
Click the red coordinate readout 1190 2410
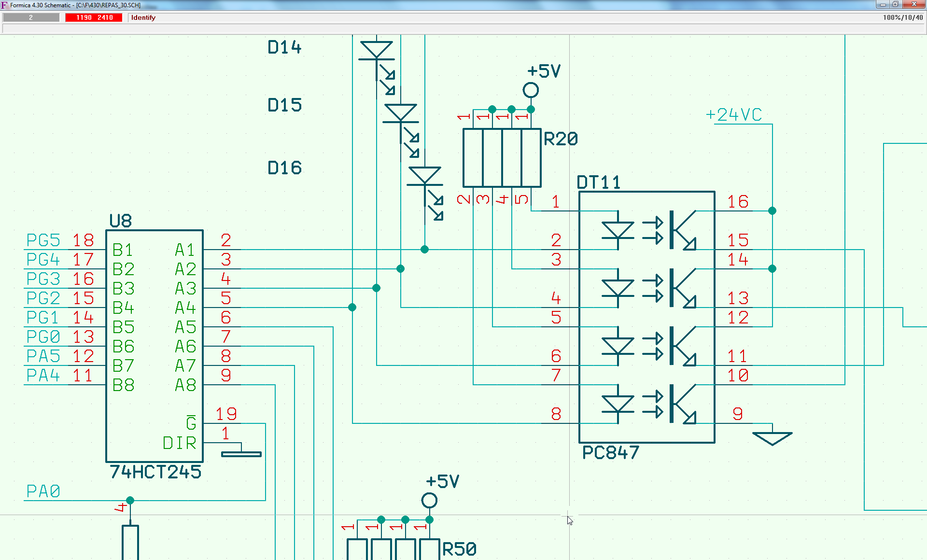(94, 17)
